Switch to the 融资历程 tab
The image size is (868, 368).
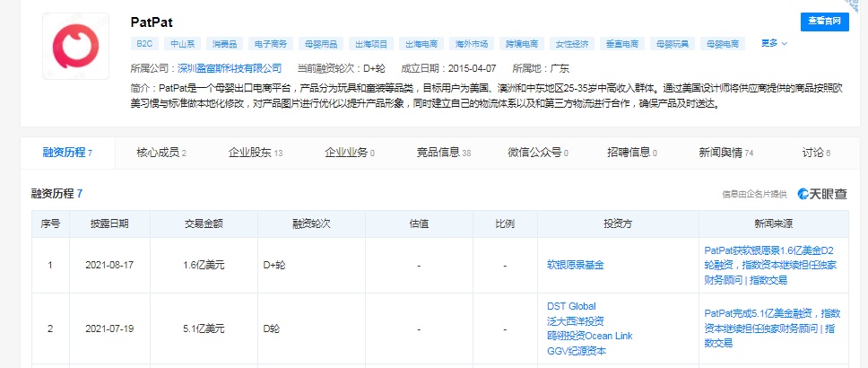tap(67, 153)
